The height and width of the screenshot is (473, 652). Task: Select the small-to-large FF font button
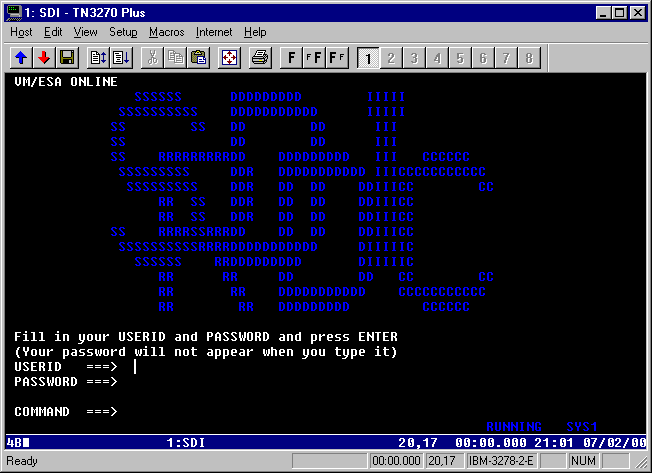[x=314, y=57]
